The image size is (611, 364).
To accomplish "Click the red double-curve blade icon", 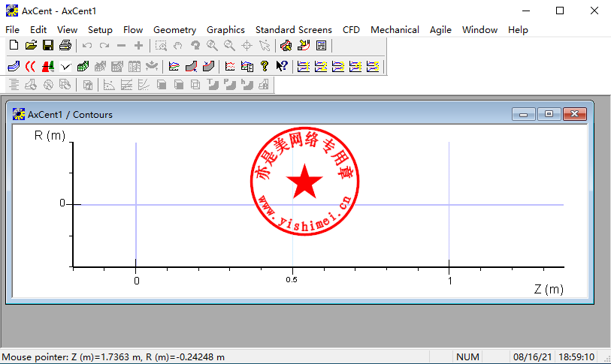I will (30, 66).
